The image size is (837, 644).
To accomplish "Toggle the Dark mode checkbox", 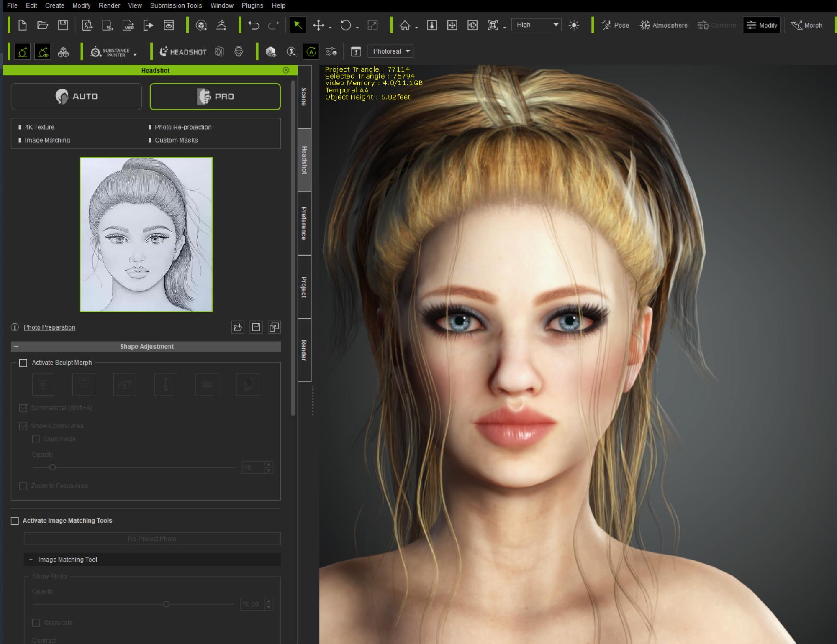I will pos(36,440).
